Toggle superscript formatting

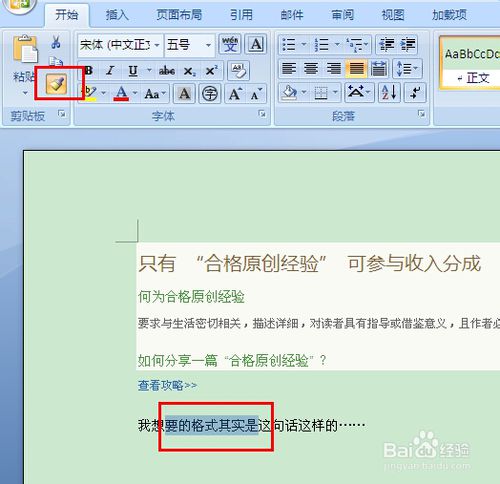click(x=211, y=71)
